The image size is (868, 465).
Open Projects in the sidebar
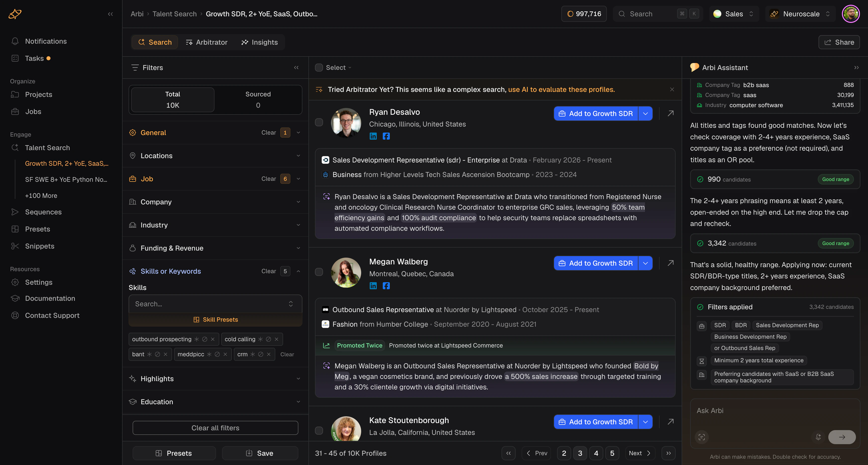38,95
